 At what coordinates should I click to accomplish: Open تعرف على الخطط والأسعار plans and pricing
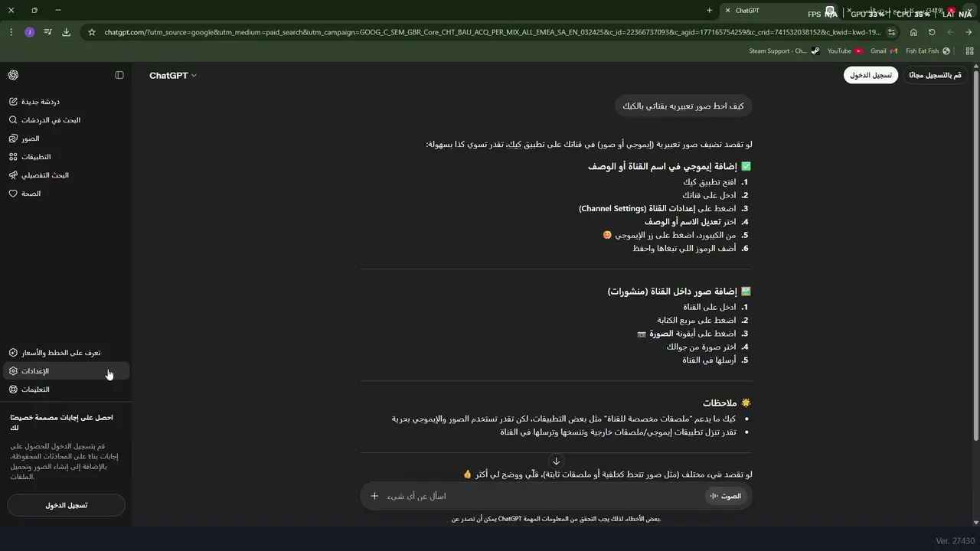tap(66, 353)
